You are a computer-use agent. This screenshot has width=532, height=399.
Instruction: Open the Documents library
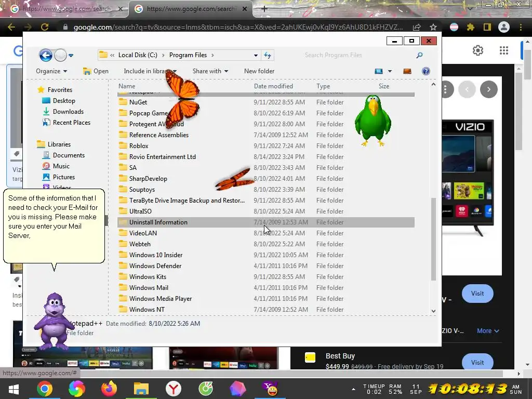[63, 155]
